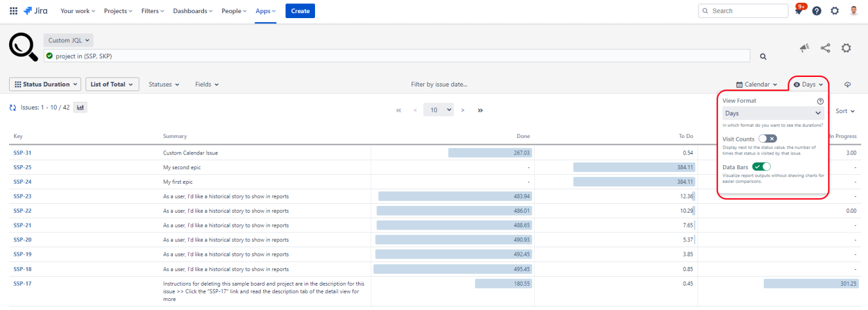Enable the Visit Counts toggle
Screen dimensions: 868x310
[x=768, y=139]
